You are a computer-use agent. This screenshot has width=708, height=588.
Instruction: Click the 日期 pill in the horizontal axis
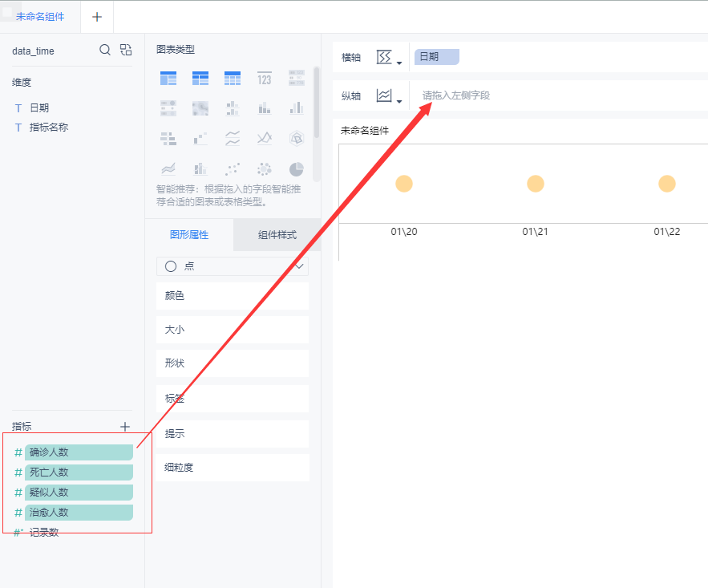[437, 57]
